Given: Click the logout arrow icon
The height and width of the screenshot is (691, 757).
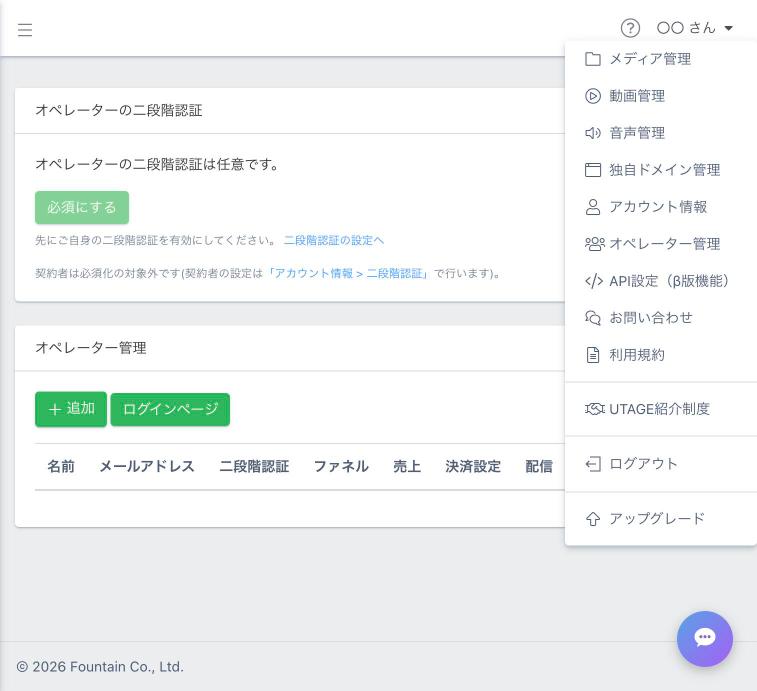Looking at the screenshot, I should [593, 464].
